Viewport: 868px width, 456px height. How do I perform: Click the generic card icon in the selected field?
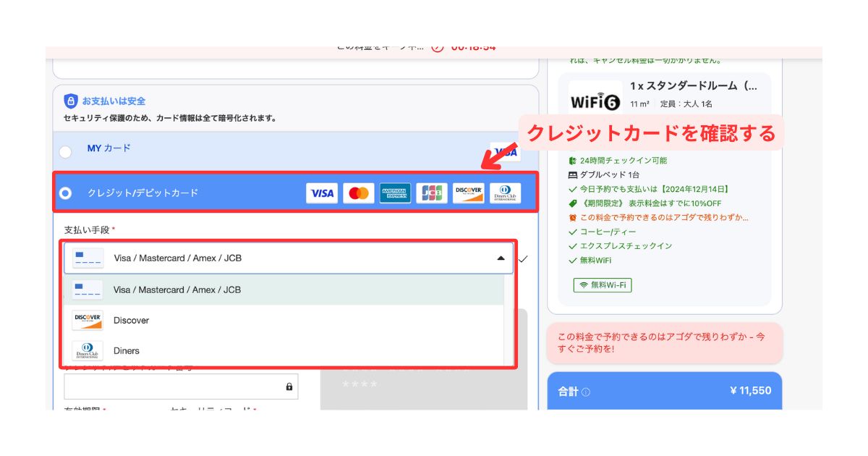pos(88,258)
